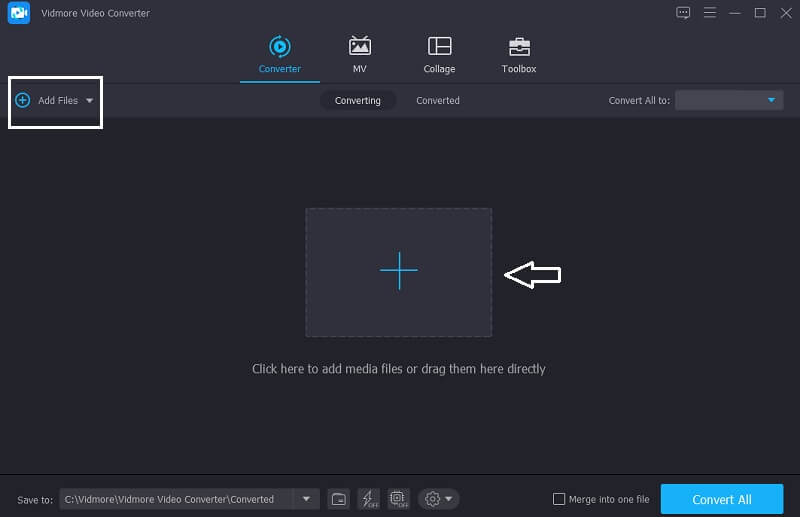The height and width of the screenshot is (517, 800).
Task: Open the Convert All to format dropdown
Action: pyautogui.click(x=729, y=100)
